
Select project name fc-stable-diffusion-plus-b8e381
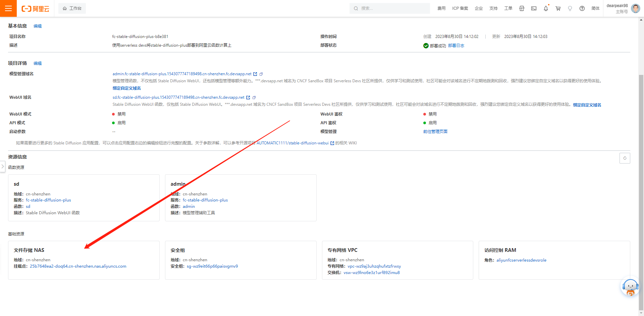(x=140, y=37)
